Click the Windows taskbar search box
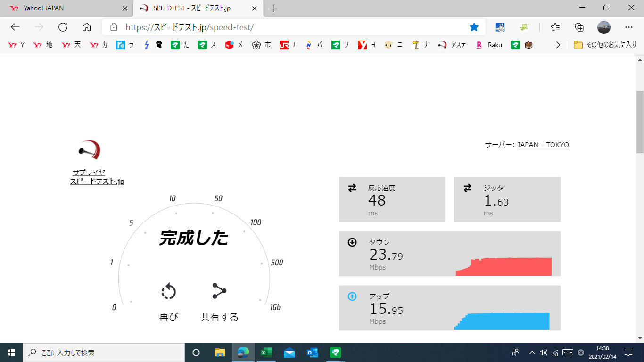Screen dimensions: 644x362 click(x=104, y=353)
